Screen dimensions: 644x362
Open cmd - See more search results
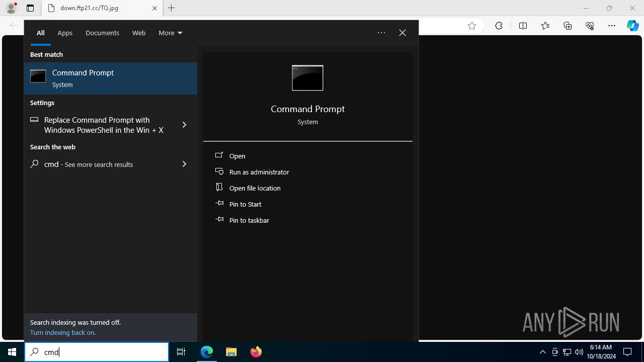click(98, 164)
